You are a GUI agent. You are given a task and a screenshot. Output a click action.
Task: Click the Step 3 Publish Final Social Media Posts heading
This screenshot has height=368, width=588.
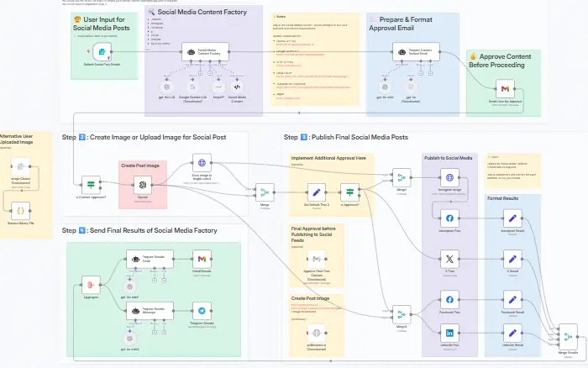[x=346, y=137]
